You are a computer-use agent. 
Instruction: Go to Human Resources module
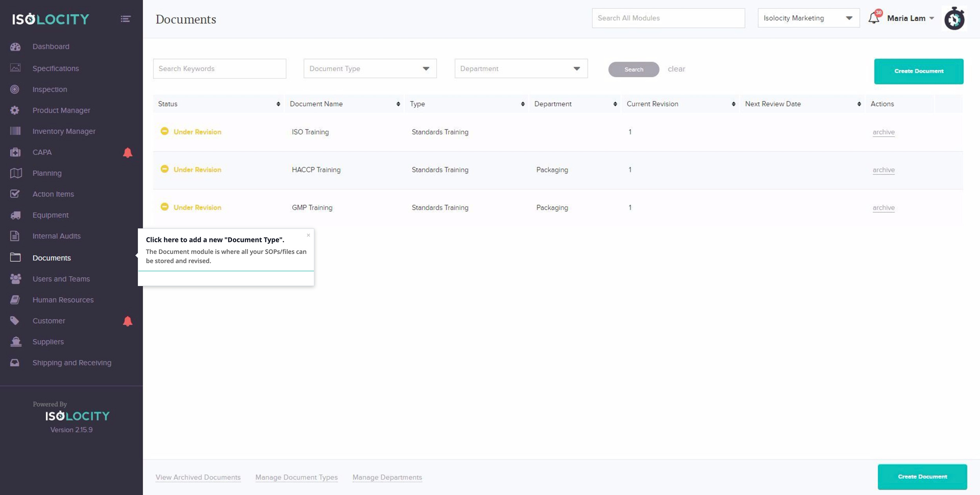(63, 300)
